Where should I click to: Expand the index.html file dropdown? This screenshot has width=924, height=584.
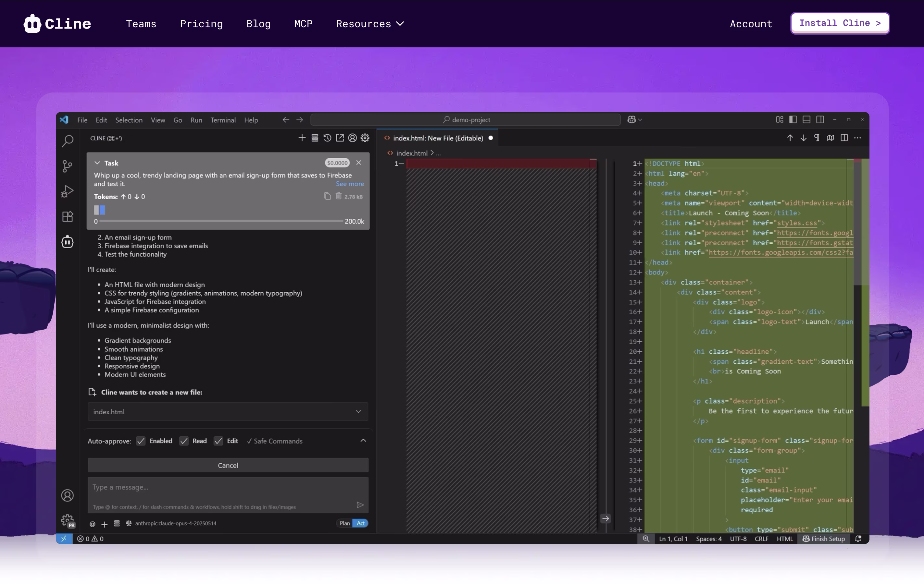tap(358, 411)
